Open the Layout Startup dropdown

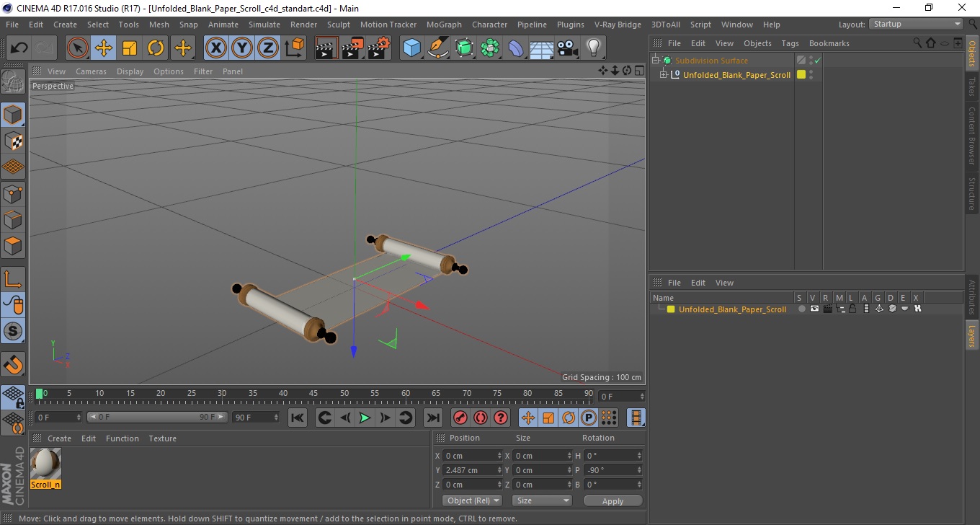[x=917, y=24]
